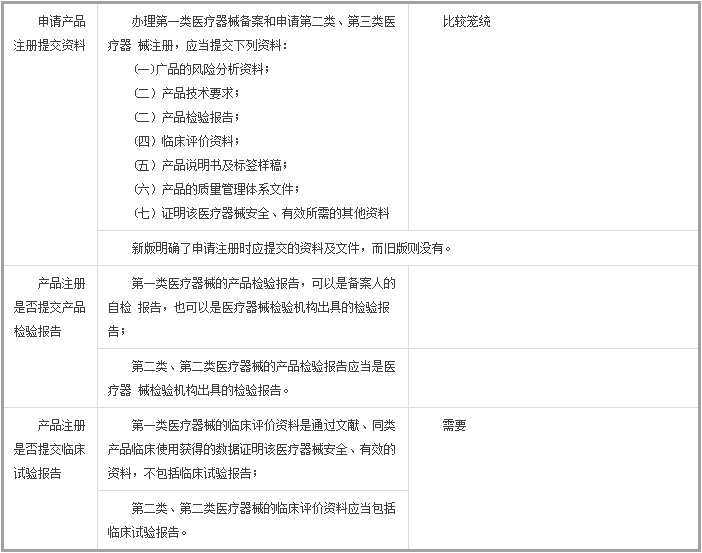
Task: Click empty right cell beside 第一类 产品检验报告 paragraph
Action: pyautogui.click(x=552, y=307)
